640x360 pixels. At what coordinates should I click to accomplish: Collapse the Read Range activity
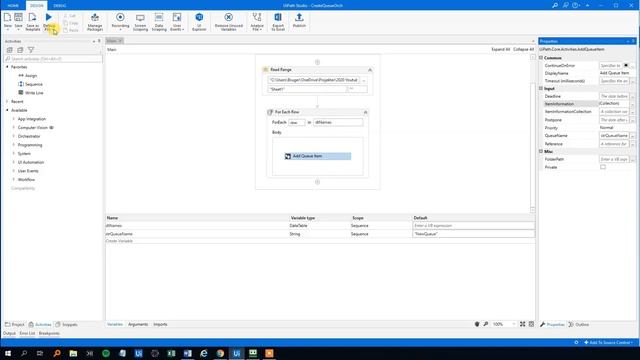(x=370, y=70)
